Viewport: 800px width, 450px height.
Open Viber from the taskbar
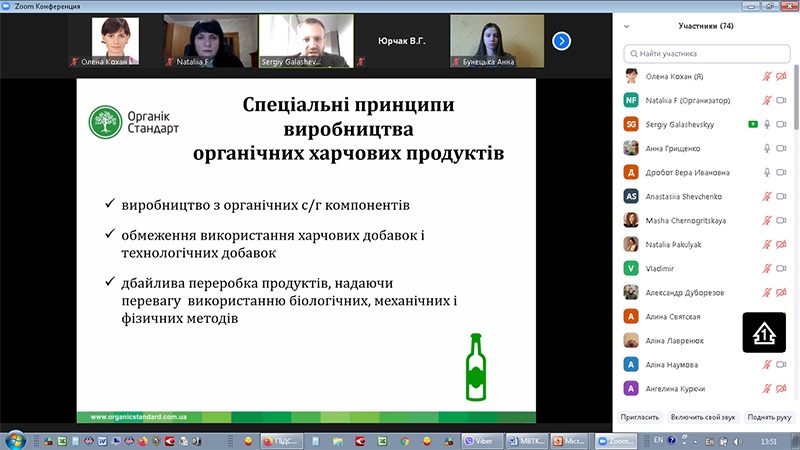(482, 441)
